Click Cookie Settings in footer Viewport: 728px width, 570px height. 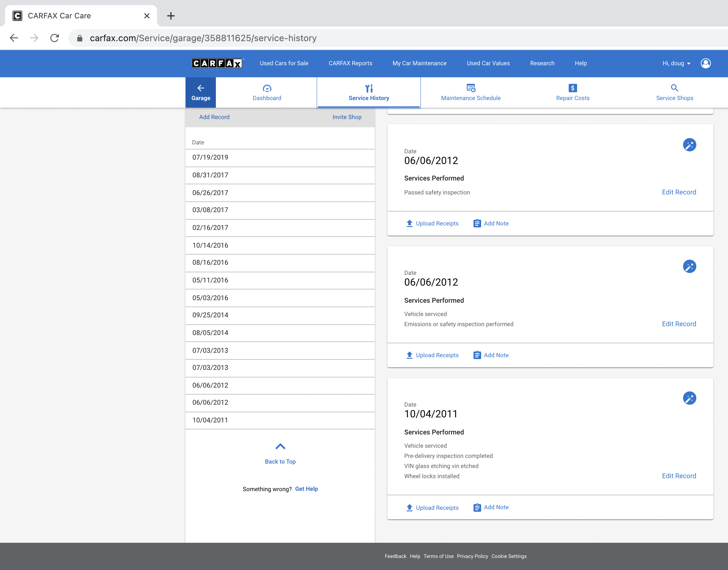(x=509, y=556)
